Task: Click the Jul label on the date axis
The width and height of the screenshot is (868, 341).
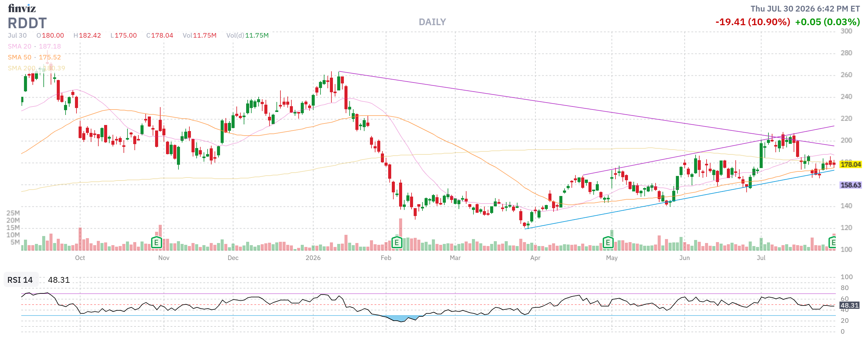Action: tap(761, 258)
